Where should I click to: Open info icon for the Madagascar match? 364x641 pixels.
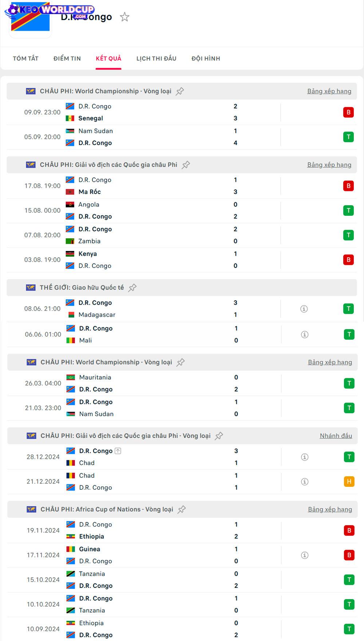tap(304, 309)
